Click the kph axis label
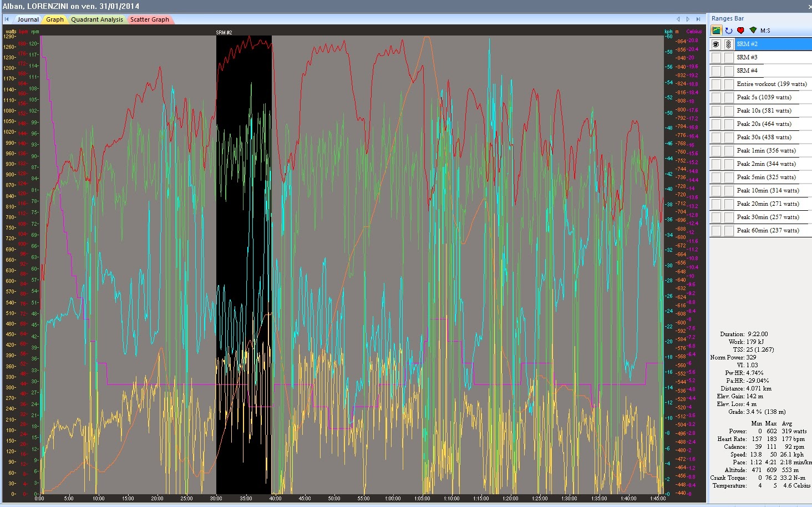 pos(668,32)
